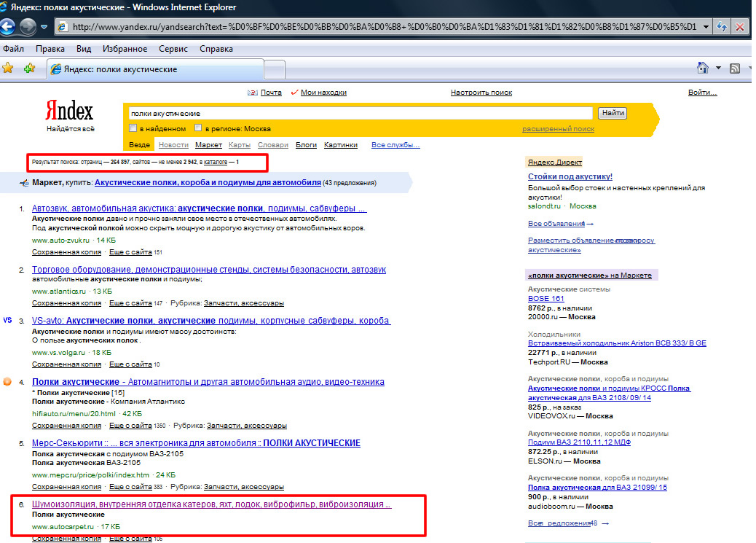Image resolution: width=756 pixels, height=543 pixels.
Task: Enable the 'в найденном' checkbox
Action: click(x=133, y=128)
